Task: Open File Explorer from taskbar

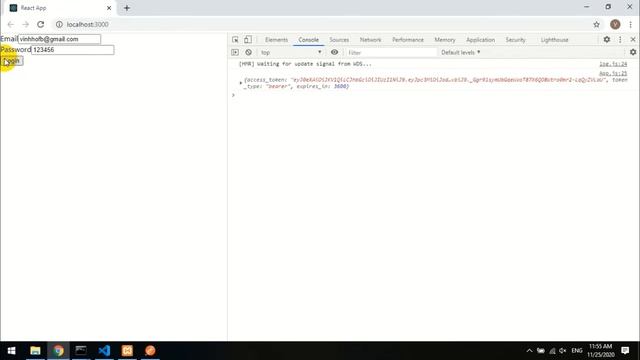Action: point(35,351)
